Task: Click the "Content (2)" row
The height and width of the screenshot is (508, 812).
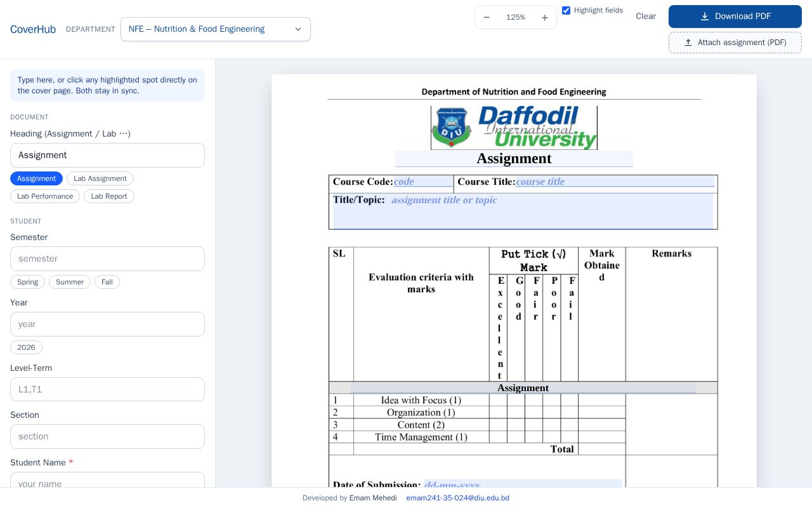Action: click(x=421, y=425)
